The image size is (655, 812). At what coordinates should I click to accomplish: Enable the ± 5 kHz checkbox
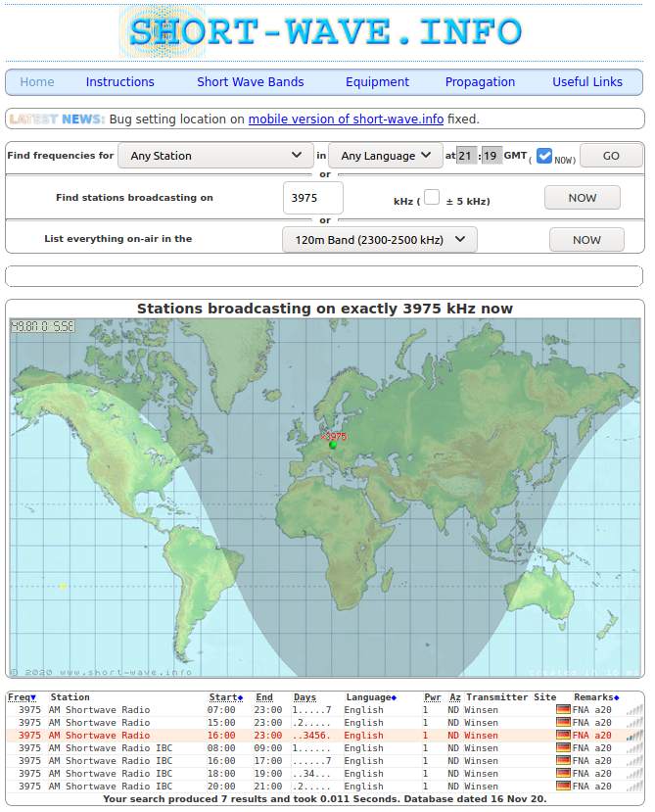coord(431,197)
